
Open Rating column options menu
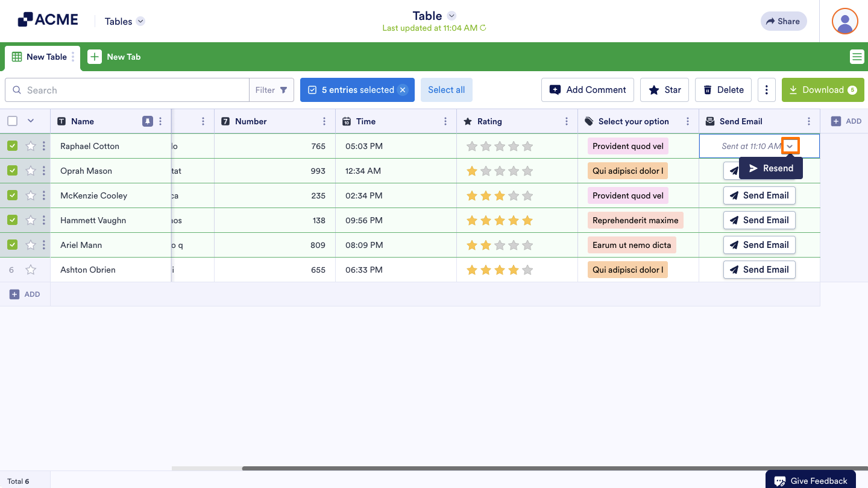click(x=567, y=121)
